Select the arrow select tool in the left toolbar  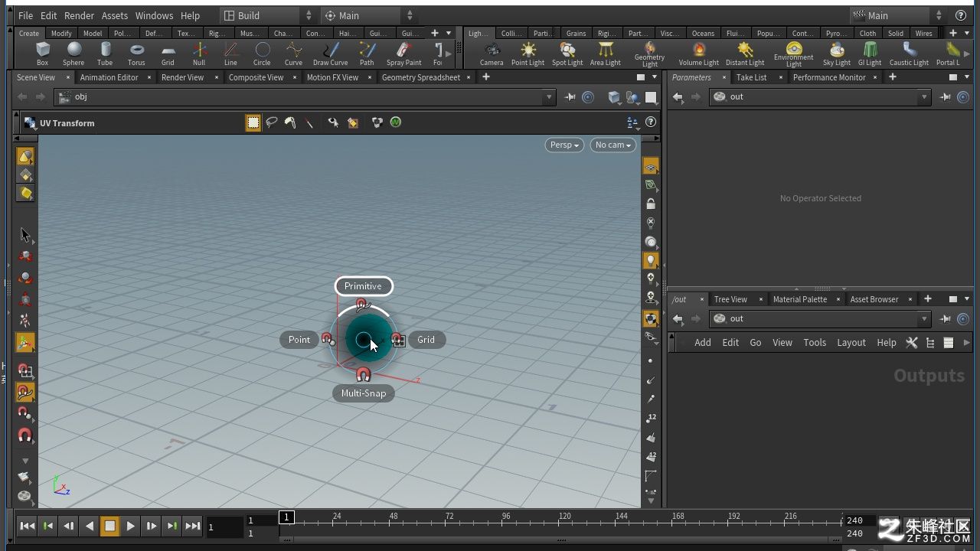pos(25,235)
